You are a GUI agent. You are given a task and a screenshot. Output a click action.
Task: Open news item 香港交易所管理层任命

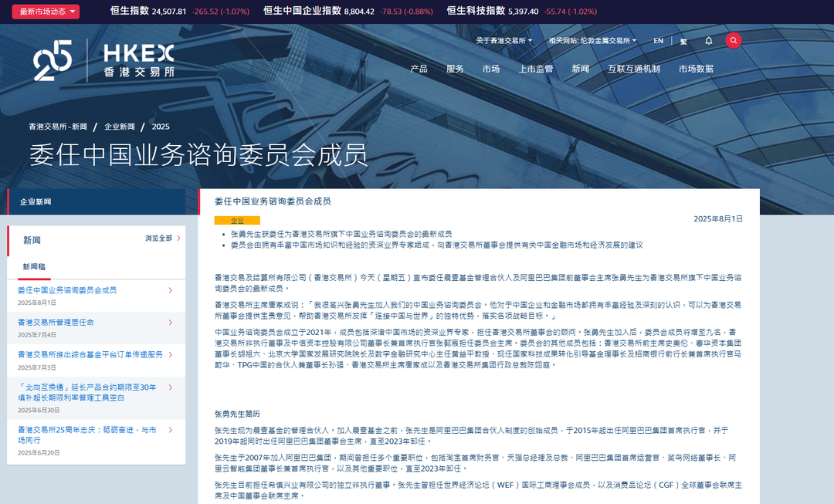56,322
